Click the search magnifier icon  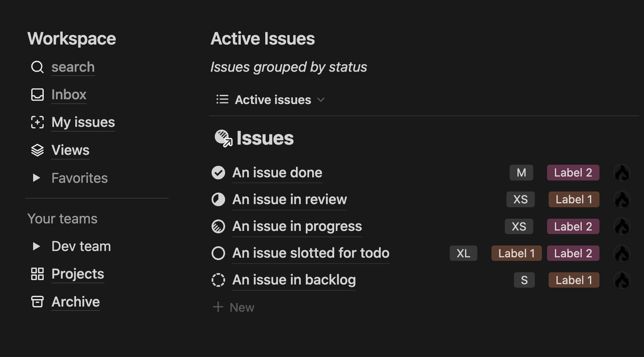[37, 67]
